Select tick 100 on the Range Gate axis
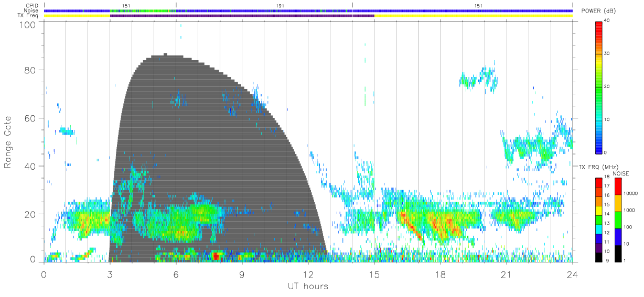This screenshot has height=297, width=644. click(x=27, y=25)
